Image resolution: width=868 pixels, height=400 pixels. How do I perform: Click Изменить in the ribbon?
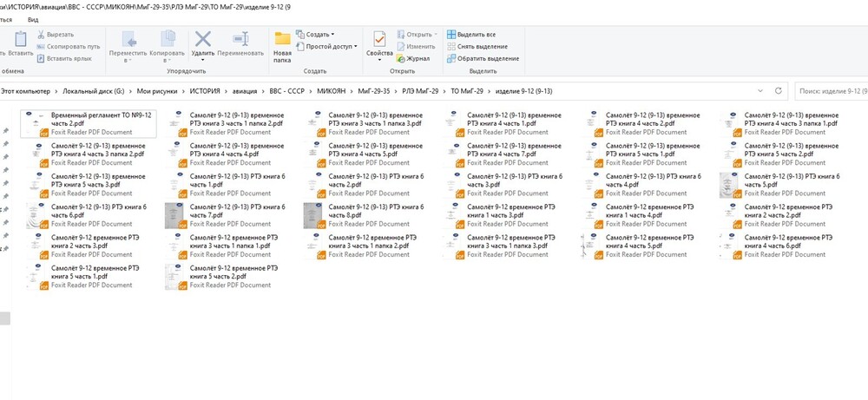pyautogui.click(x=416, y=47)
